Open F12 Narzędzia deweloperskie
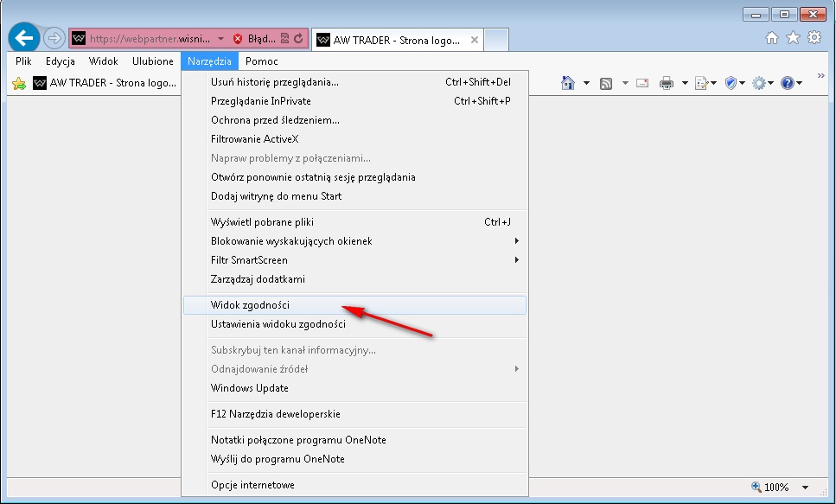This screenshot has height=504, width=836. coord(354,414)
